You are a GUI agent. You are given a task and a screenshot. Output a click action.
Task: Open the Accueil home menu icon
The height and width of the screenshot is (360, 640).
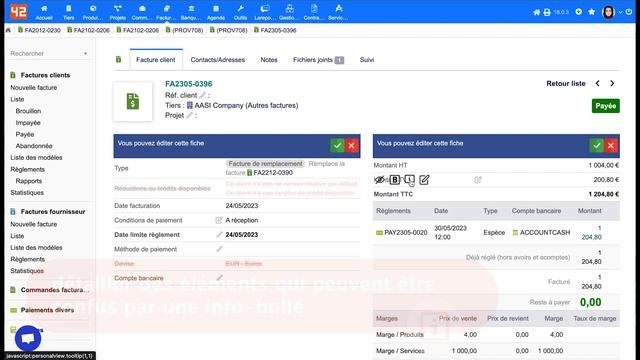pyautogui.click(x=44, y=9)
